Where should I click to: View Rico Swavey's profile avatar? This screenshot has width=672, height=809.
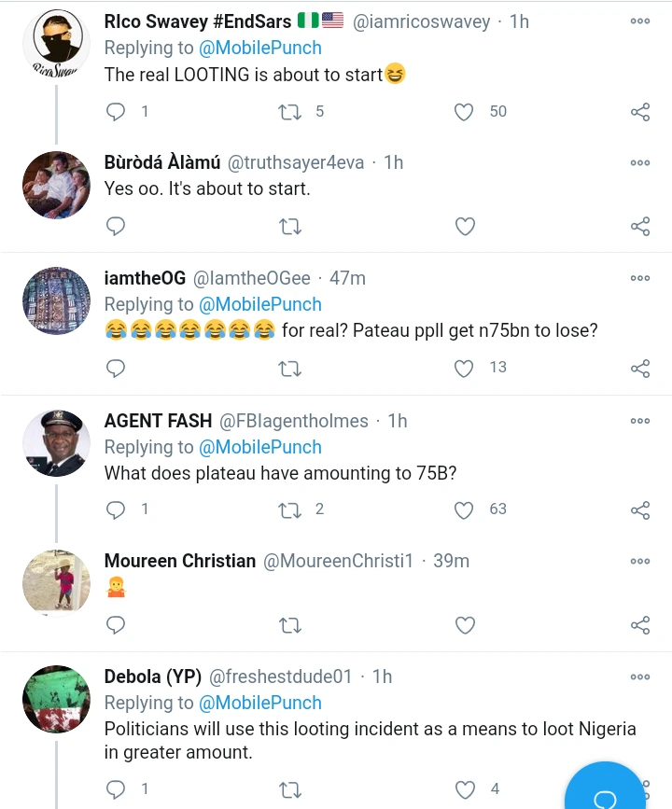coord(56,47)
